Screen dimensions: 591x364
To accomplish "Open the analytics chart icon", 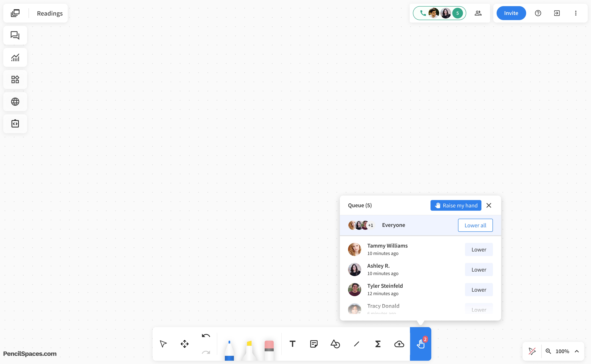I will pos(15,57).
